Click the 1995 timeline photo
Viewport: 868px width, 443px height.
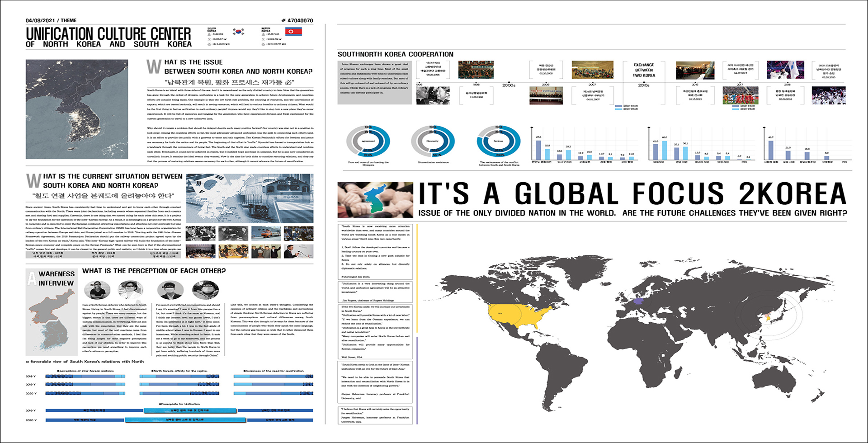[x=433, y=95]
